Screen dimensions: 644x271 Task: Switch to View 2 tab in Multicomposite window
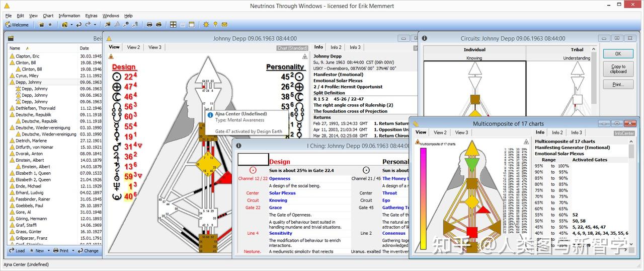point(440,132)
